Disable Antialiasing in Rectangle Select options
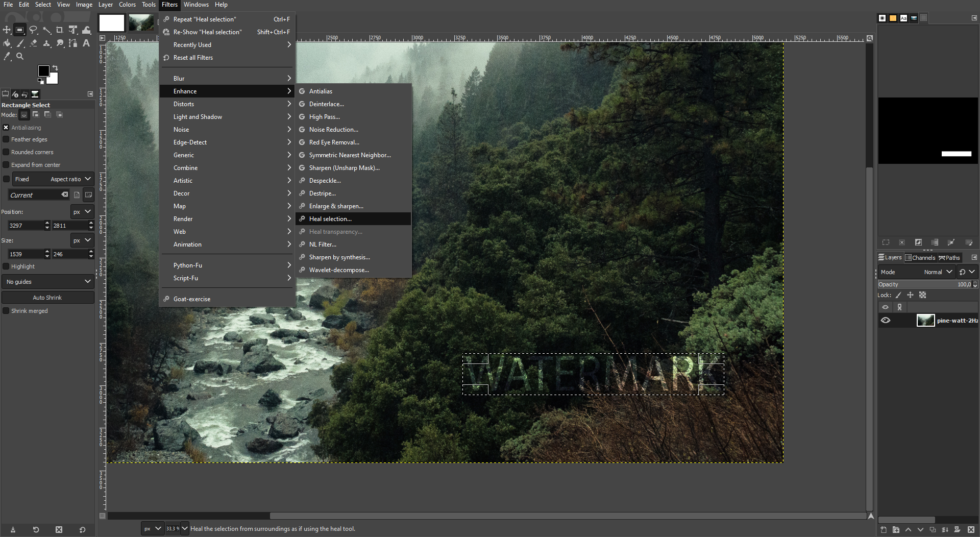The image size is (980, 537). click(6, 127)
